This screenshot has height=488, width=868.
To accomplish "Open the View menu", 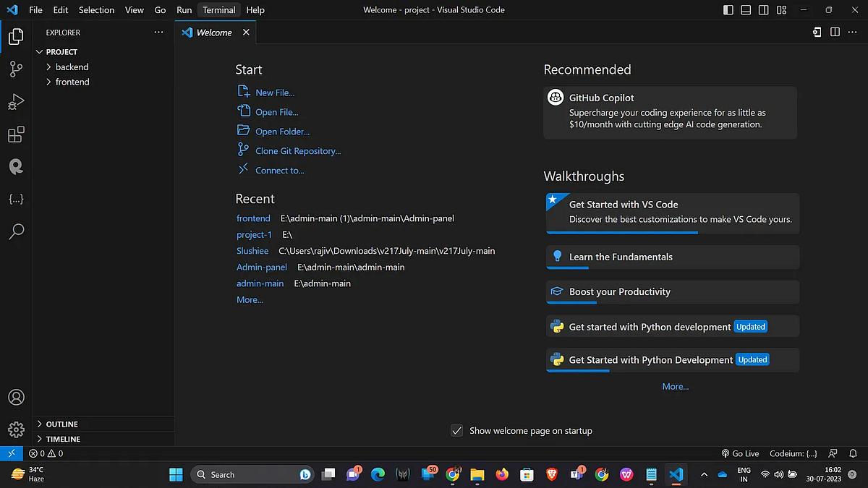I will [x=135, y=10].
